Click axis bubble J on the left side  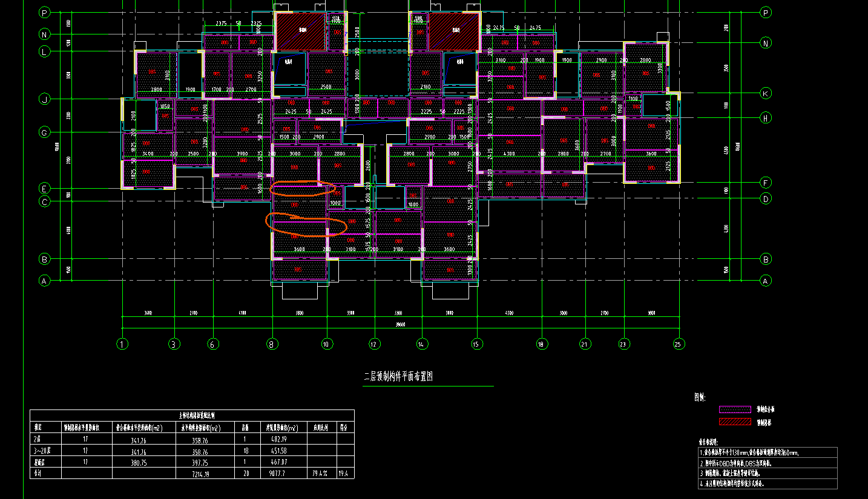[44, 99]
